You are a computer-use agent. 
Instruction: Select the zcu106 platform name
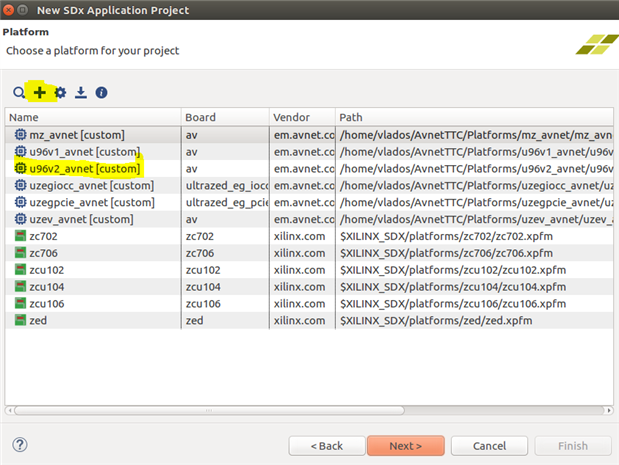point(47,304)
